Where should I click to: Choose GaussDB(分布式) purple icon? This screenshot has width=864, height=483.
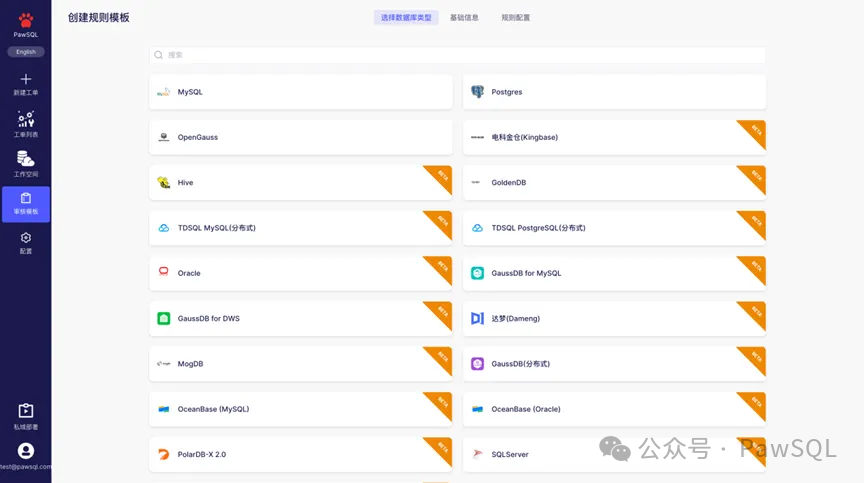tap(478, 363)
